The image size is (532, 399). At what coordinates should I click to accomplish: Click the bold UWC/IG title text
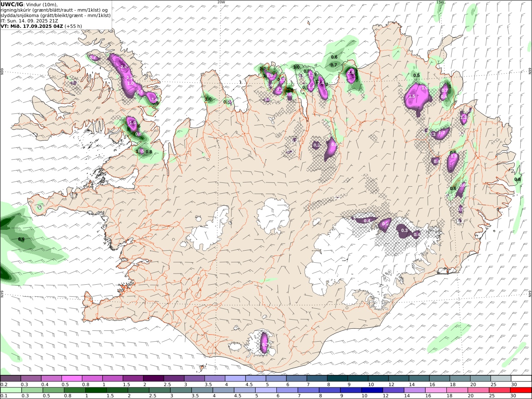[x=12, y=4]
